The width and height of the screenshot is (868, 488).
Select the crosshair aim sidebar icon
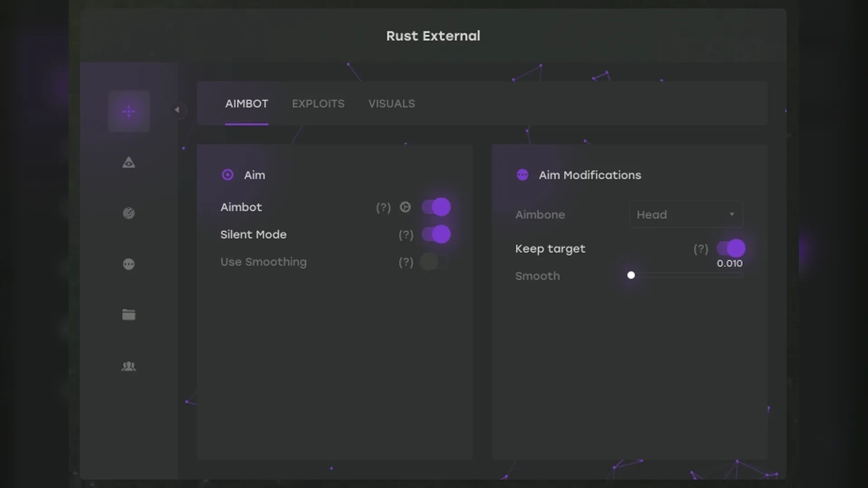129,111
